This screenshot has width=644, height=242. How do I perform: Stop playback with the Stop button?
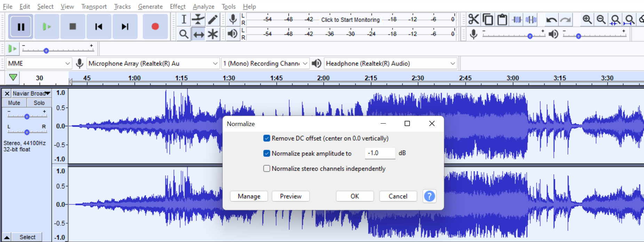(73, 26)
